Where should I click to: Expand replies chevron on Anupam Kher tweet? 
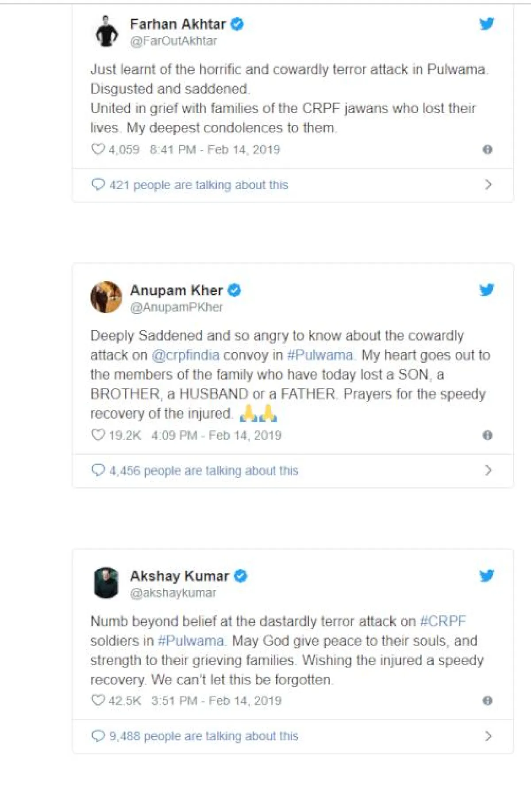(x=488, y=470)
